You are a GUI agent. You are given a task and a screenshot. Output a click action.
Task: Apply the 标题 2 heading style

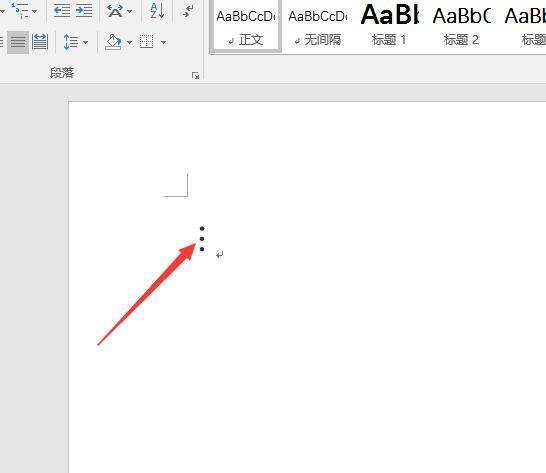point(462,26)
